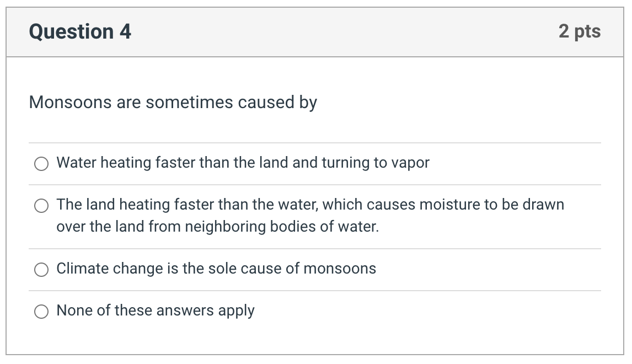Viewport: 632px width, 364px height.
Task: Click the word 'monsoons' in third answer
Action: [340, 269]
